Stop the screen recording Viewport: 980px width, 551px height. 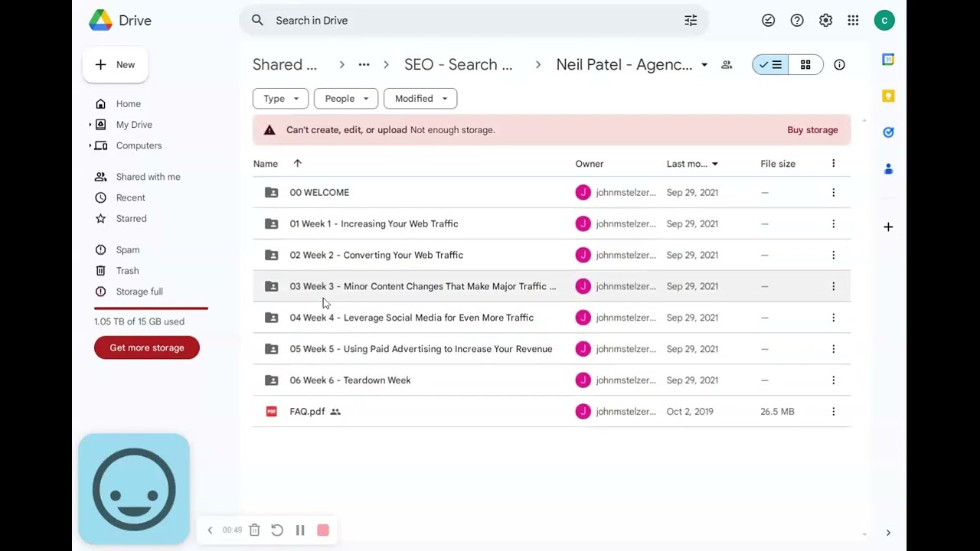323,530
